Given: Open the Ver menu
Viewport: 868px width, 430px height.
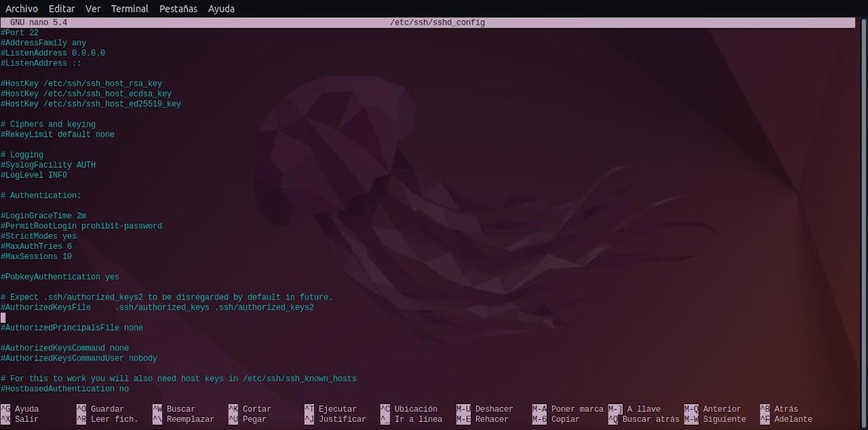Looking at the screenshot, I should (93, 9).
